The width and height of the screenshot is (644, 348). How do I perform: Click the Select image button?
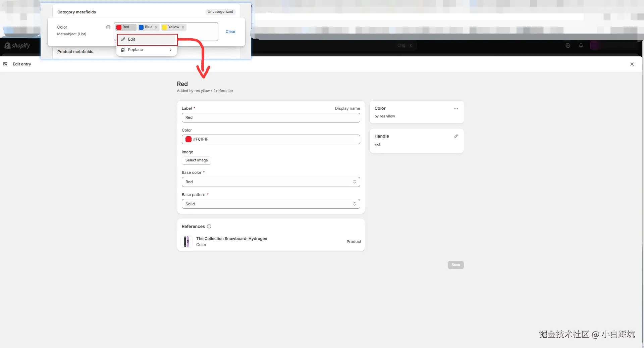pos(197,160)
